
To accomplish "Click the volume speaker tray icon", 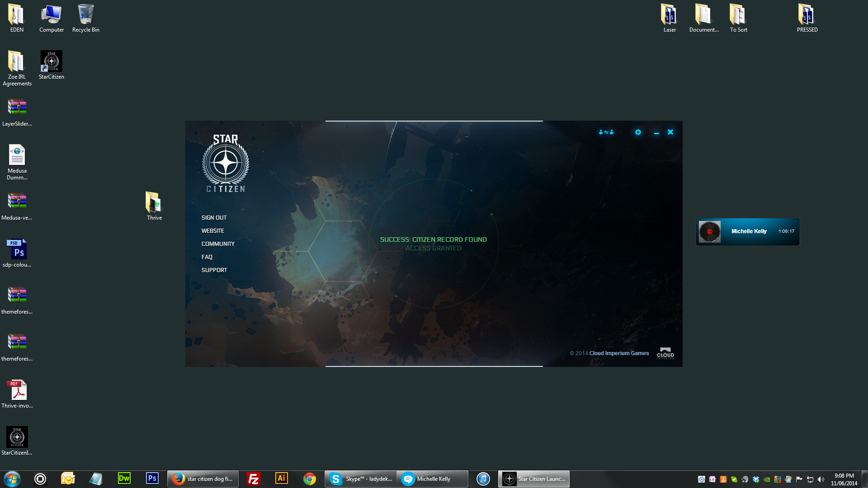I will pyautogui.click(x=821, y=479).
